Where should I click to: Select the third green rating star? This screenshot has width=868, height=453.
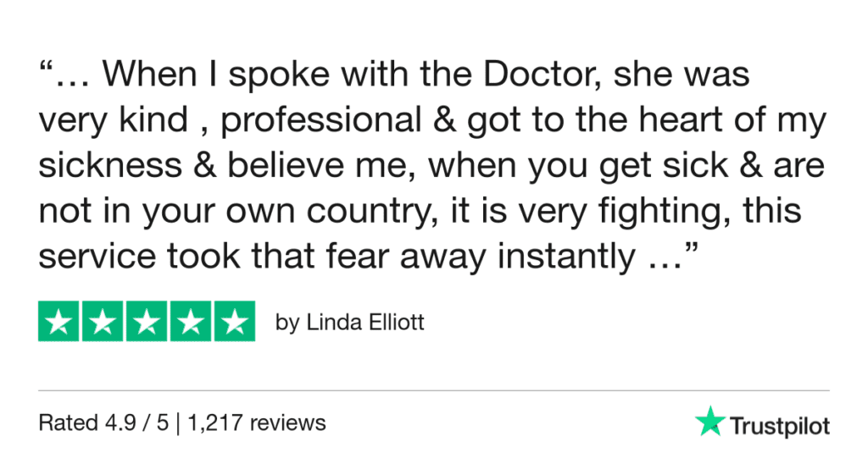click(147, 322)
